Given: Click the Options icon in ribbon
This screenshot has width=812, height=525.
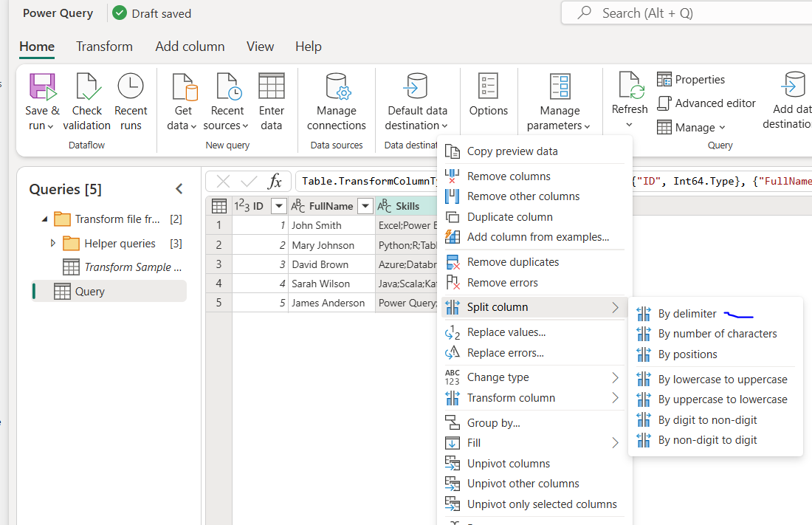Looking at the screenshot, I should (488, 87).
